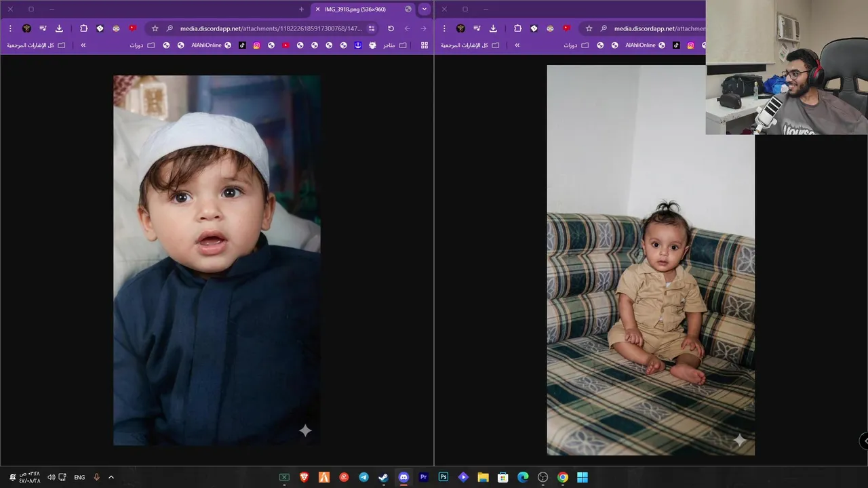This screenshot has height=488, width=868.
Task: Open Steam from the taskbar
Action: click(x=383, y=477)
